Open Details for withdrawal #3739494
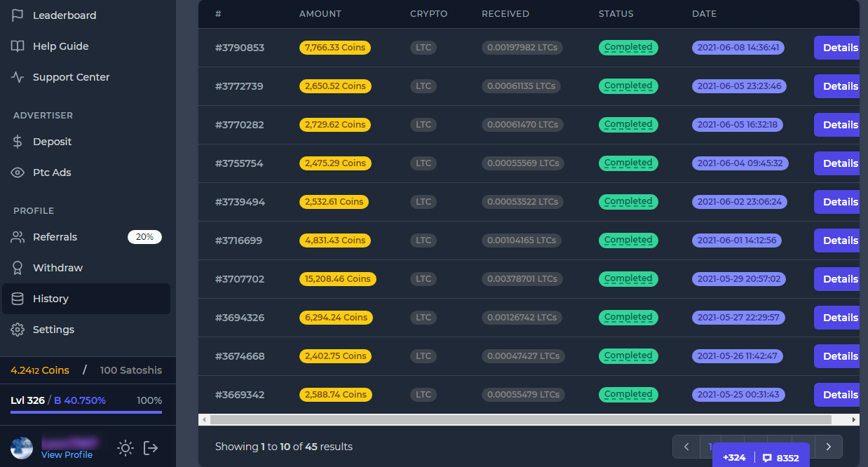The height and width of the screenshot is (467, 868). (x=838, y=202)
